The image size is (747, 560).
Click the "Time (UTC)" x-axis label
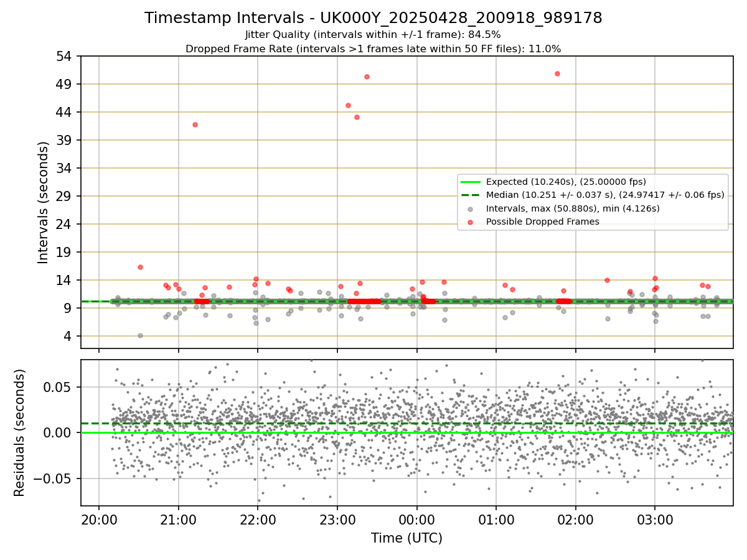(406, 538)
